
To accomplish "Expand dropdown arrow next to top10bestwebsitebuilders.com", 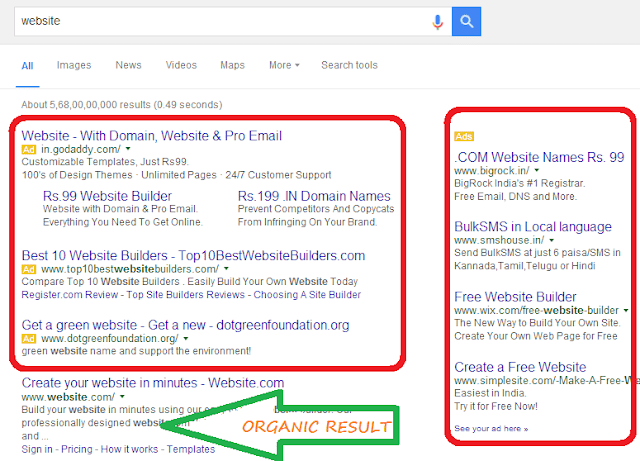I will pyautogui.click(x=226, y=269).
